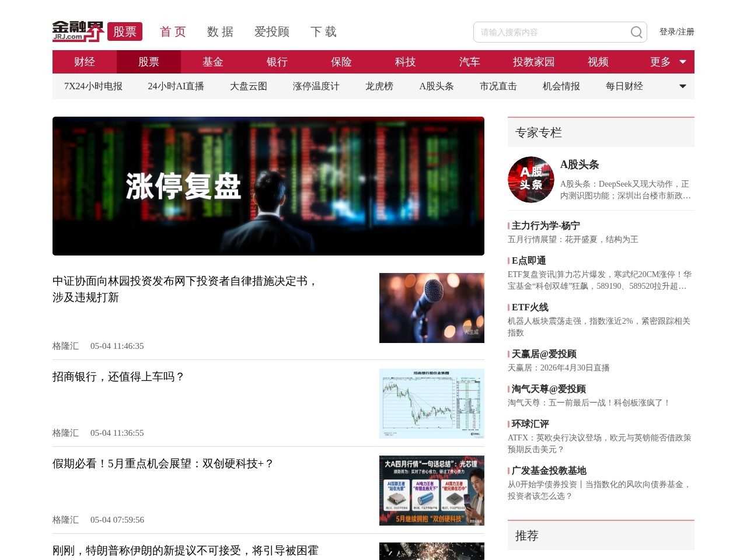Select the 财经 nav tab

click(x=85, y=62)
